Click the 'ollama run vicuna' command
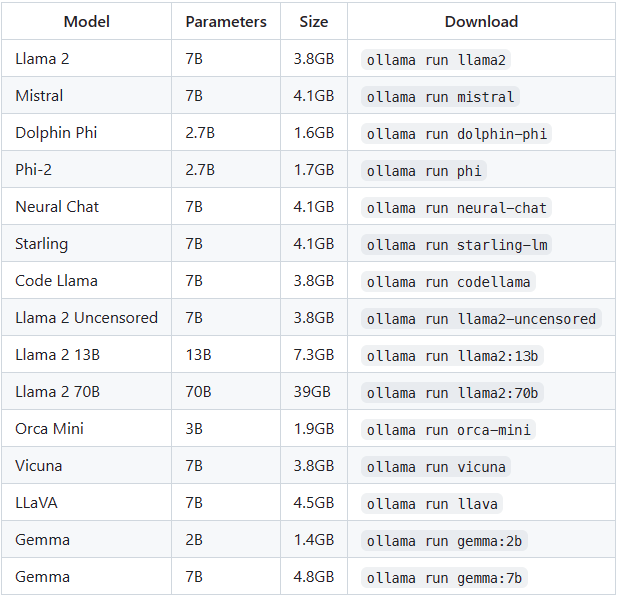Screen dimensions: 617x597 coord(437,467)
